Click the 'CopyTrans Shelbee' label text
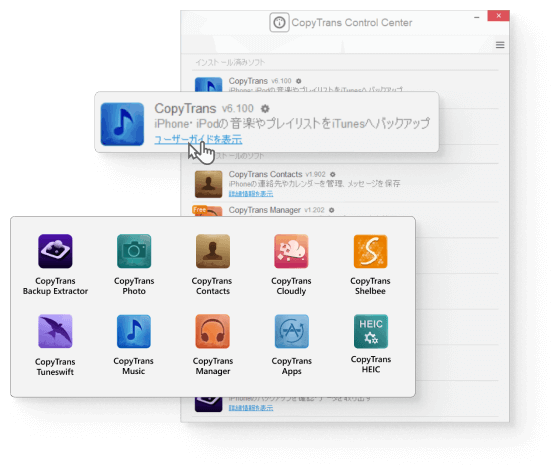The width and height of the screenshot is (560, 473). coord(370,286)
